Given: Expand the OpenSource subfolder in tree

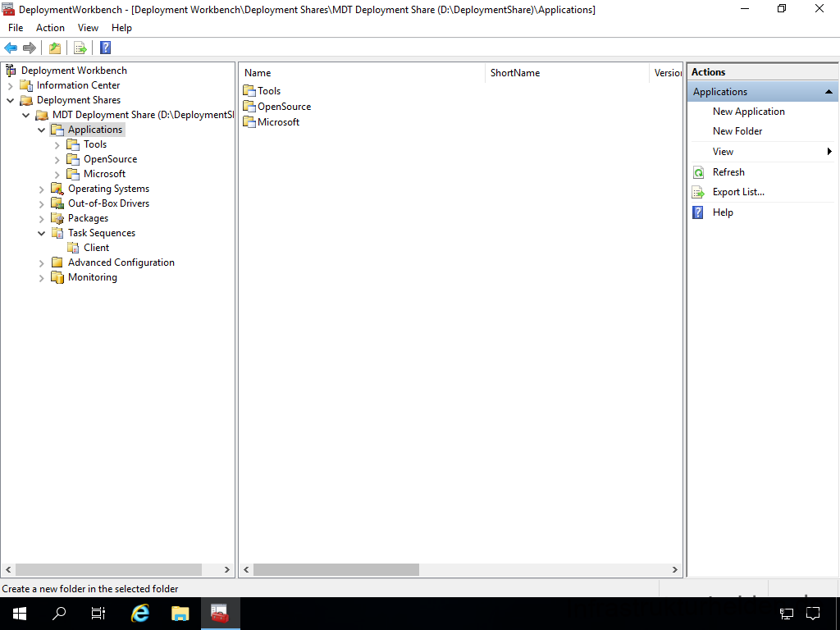Looking at the screenshot, I should [57, 159].
